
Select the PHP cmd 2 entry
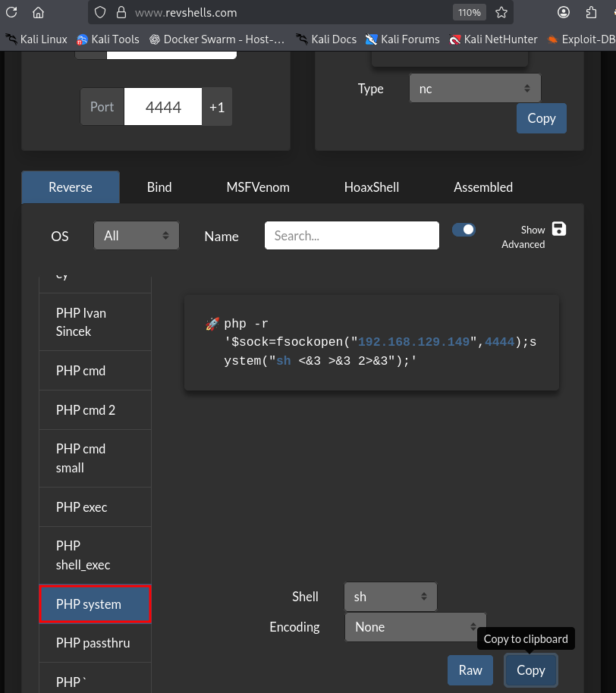tap(95, 409)
